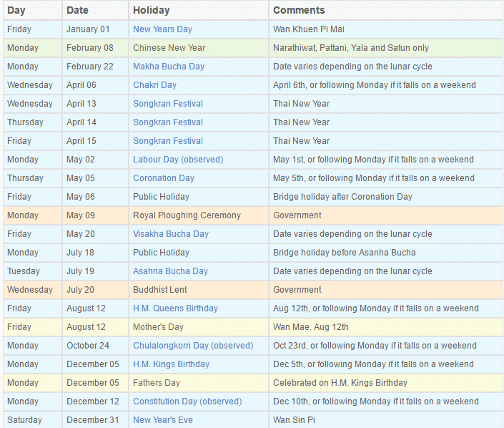Viewport: 504px width, 428px height.
Task: Select the February 08 date cell
Action: pos(95,48)
